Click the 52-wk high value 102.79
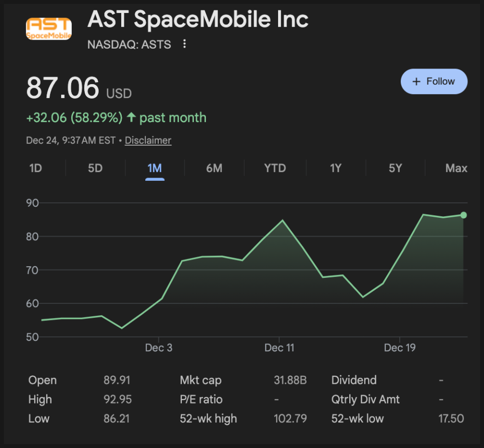 (290, 418)
